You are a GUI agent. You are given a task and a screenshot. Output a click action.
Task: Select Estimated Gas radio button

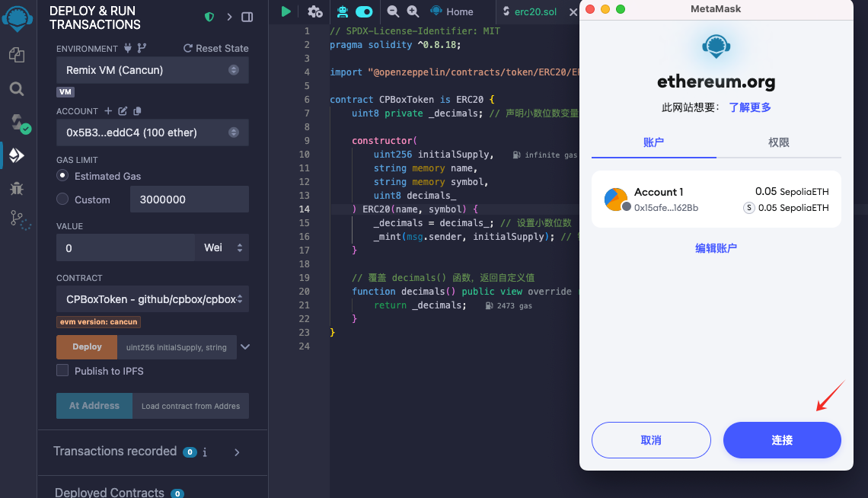click(x=62, y=175)
